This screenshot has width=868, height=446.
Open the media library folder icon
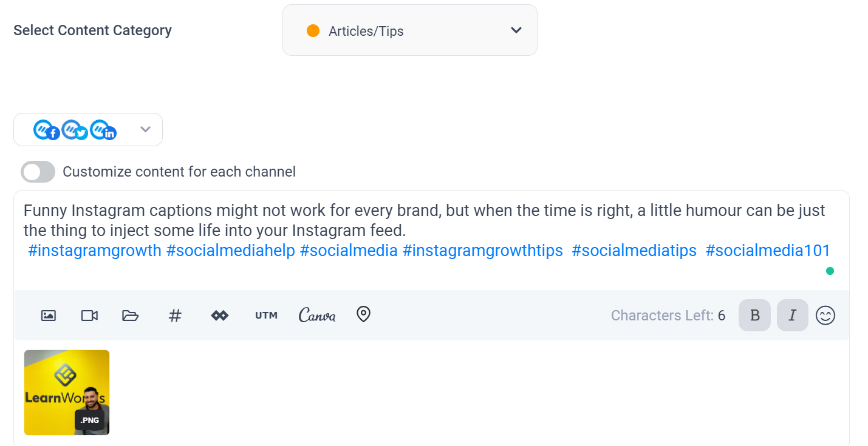(130, 315)
